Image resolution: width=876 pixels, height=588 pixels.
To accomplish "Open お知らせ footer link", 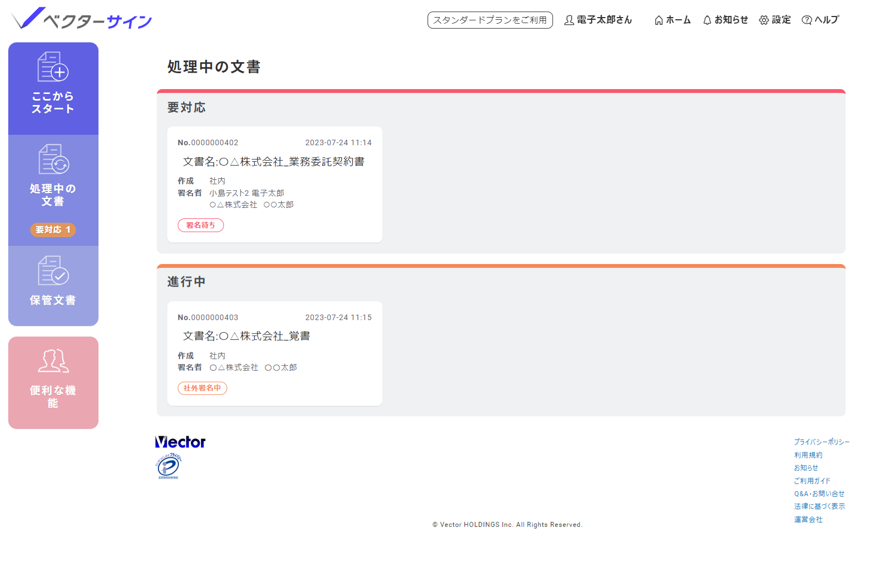I will point(806,468).
